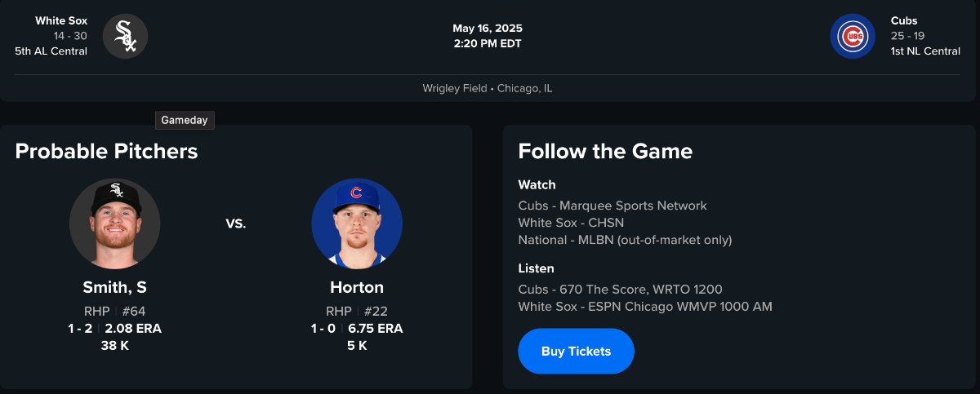This screenshot has width=980, height=394.
Task: Click the White Sox team logo
Action: point(125,36)
